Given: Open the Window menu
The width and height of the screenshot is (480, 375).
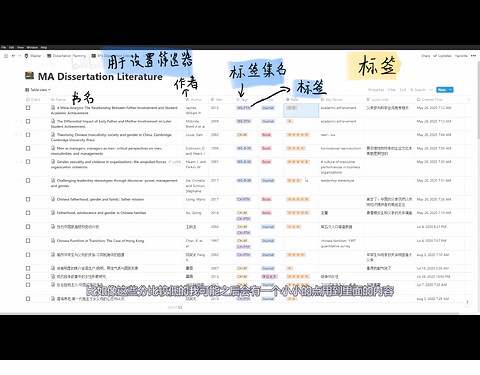Looking at the screenshot, I should (32, 47).
